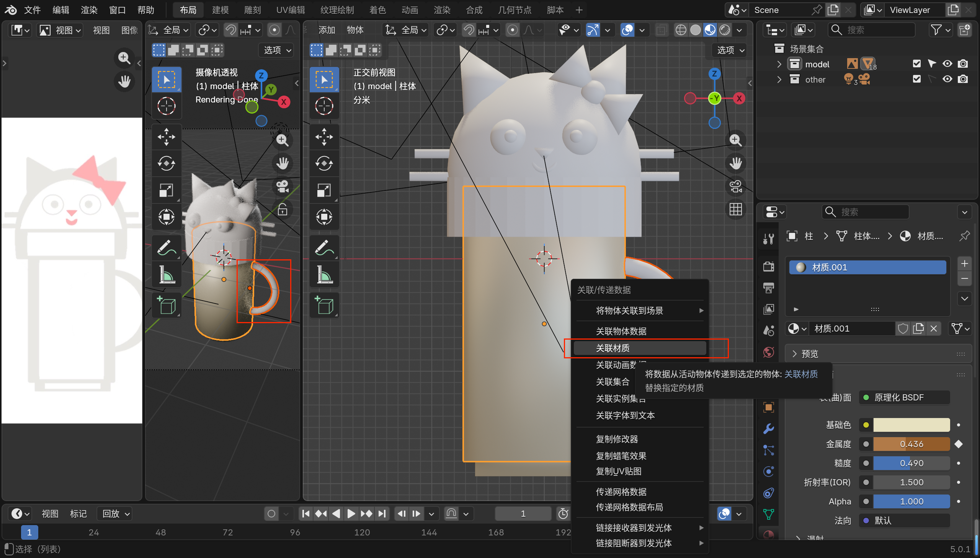980x558 pixels.
Task: Hide the model collection with eye icon
Action: tap(947, 63)
